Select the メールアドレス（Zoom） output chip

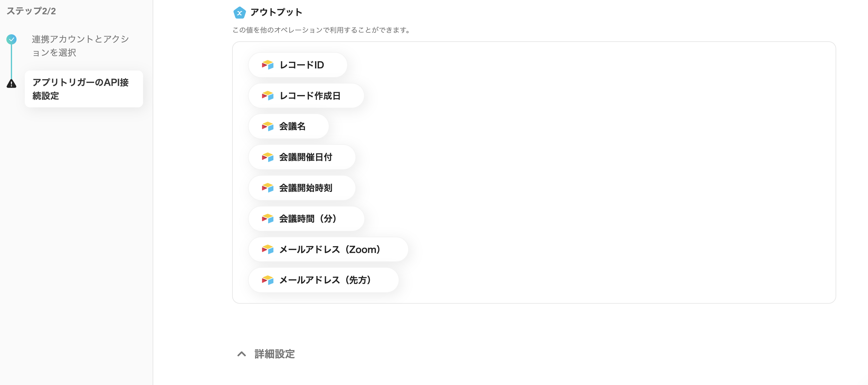click(x=328, y=249)
